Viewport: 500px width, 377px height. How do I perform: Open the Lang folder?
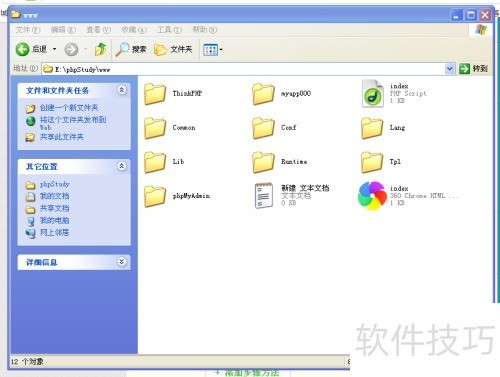(x=372, y=128)
